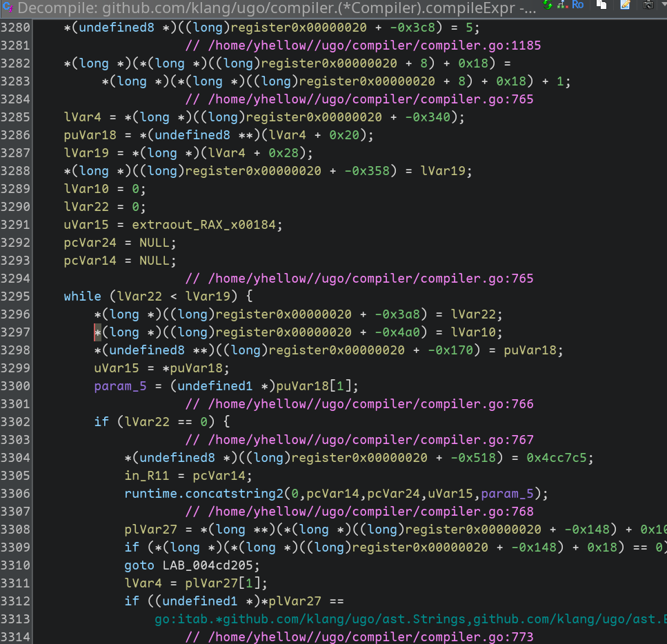
Task: Take a snapshot with camera icon
Action: [648, 6]
